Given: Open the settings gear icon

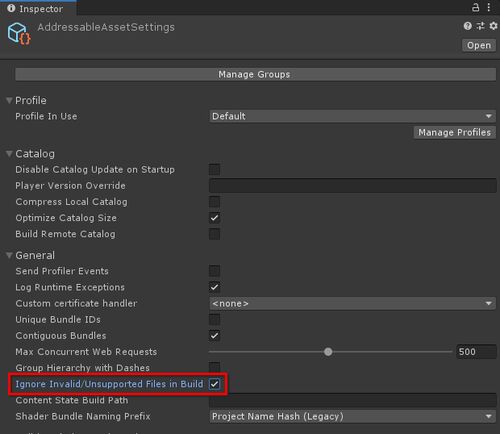Looking at the screenshot, I should pos(493,26).
